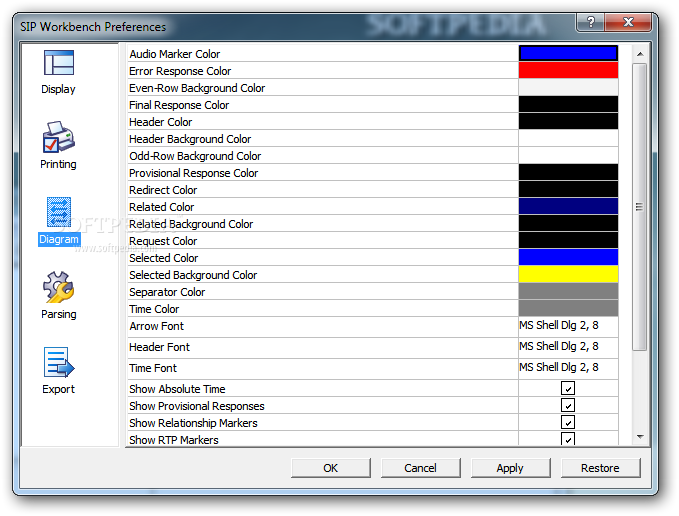Change the Redirect Color swatch

[x=568, y=189]
